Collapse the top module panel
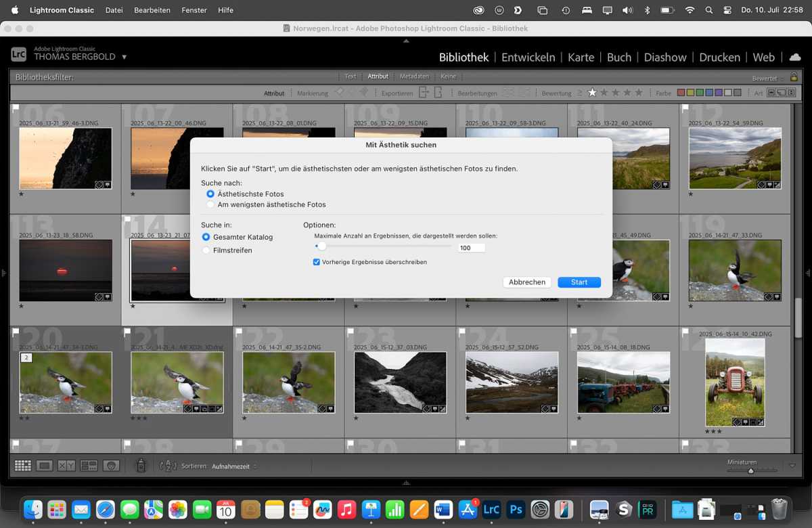The image size is (812, 528). click(x=406, y=41)
